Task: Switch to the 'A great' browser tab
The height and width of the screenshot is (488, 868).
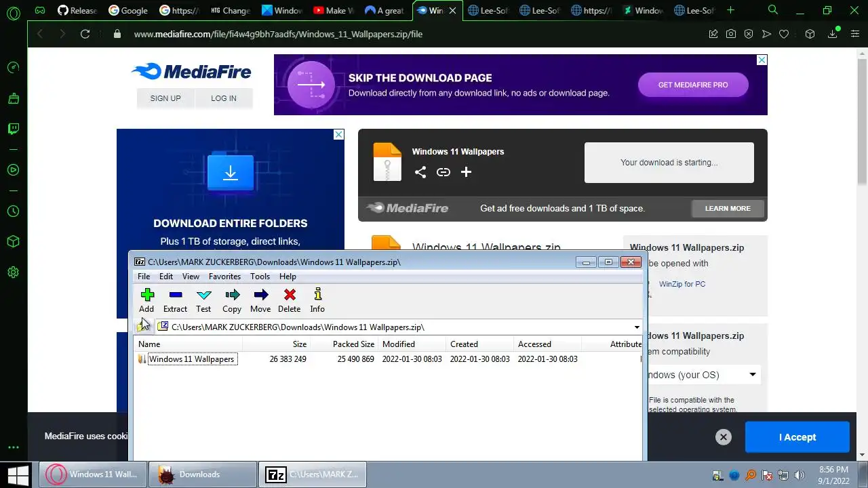Action: (x=384, y=10)
